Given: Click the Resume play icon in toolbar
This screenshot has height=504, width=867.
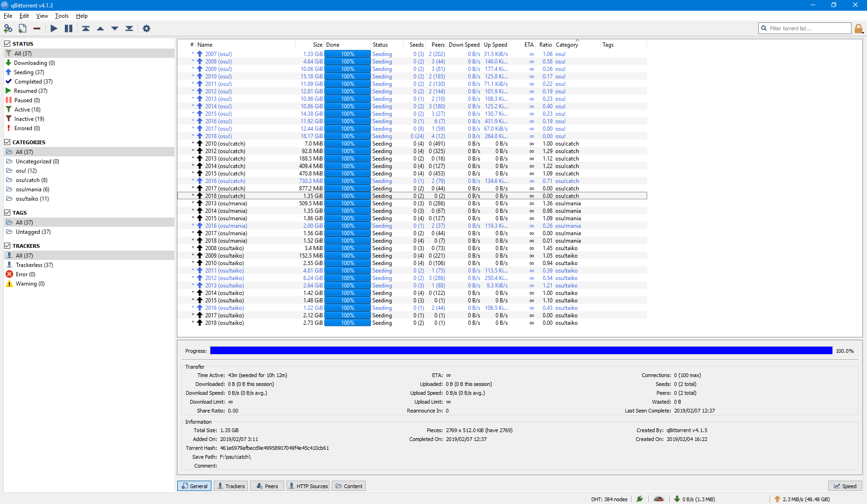Looking at the screenshot, I should [x=54, y=28].
